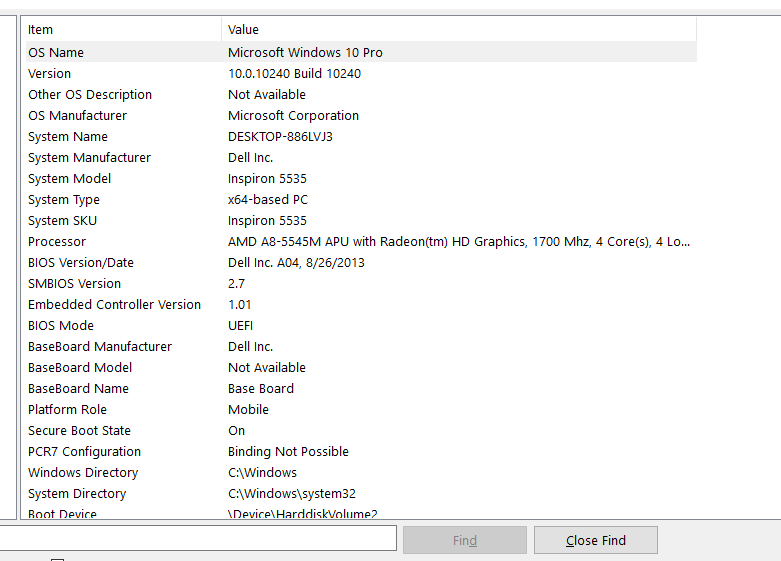Image resolution: width=781 pixels, height=561 pixels.
Task: Select the Embedded Controller Version label
Action: (x=114, y=304)
